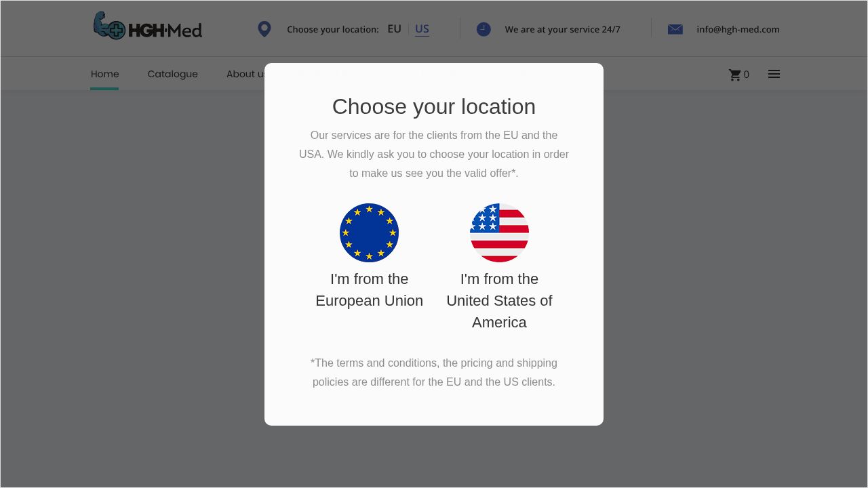
Task: Open the About us menu item
Action: 246,74
